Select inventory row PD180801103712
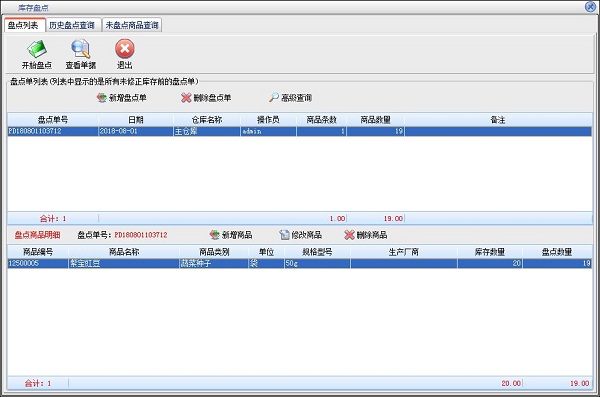The width and height of the screenshot is (600, 397). pyautogui.click(x=300, y=131)
